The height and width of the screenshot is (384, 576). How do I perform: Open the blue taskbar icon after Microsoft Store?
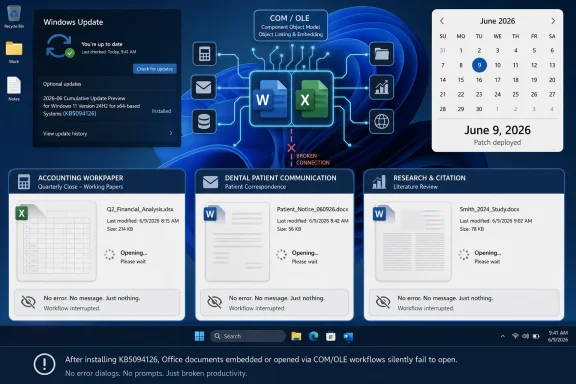click(x=348, y=336)
